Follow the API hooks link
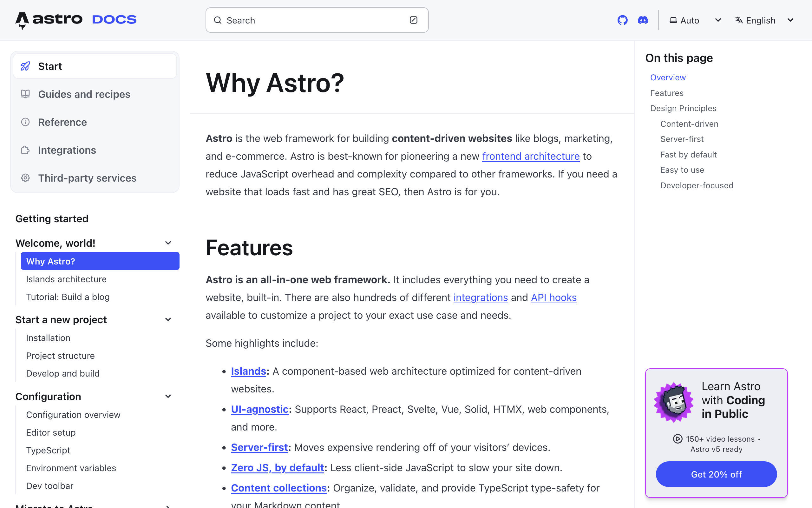The image size is (812, 508). (553, 297)
